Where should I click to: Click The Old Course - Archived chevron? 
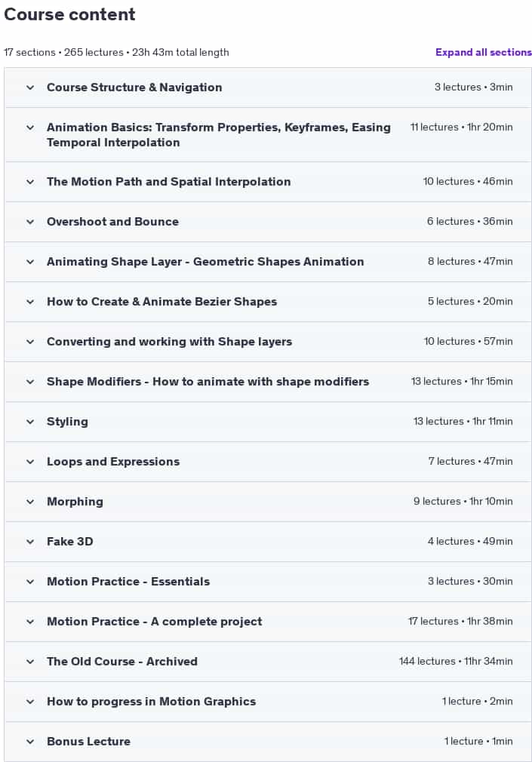point(30,662)
